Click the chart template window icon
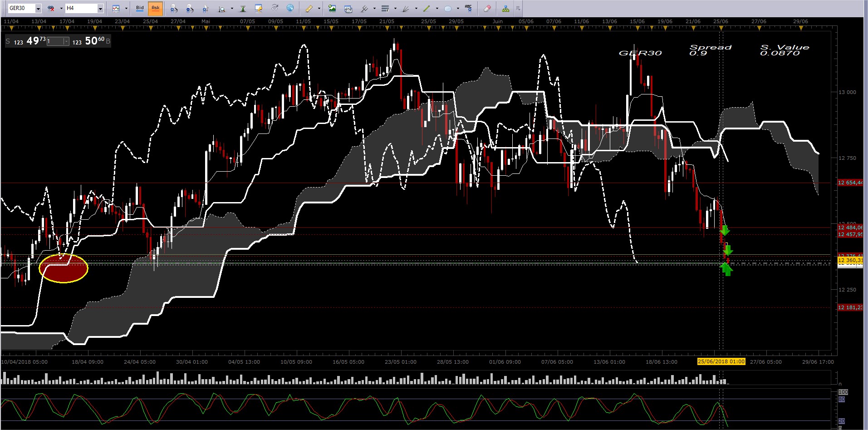Image resolution: width=868 pixels, height=430 pixels. (348, 8)
